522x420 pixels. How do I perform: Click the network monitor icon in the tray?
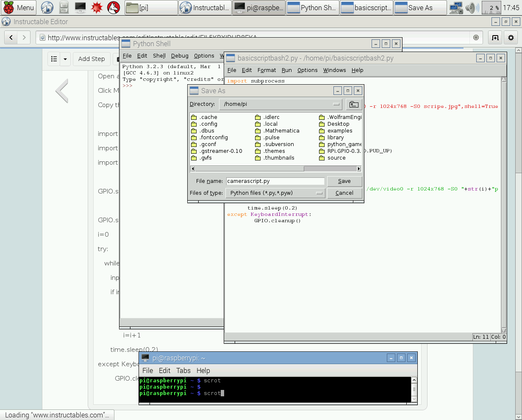(x=456, y=7)
